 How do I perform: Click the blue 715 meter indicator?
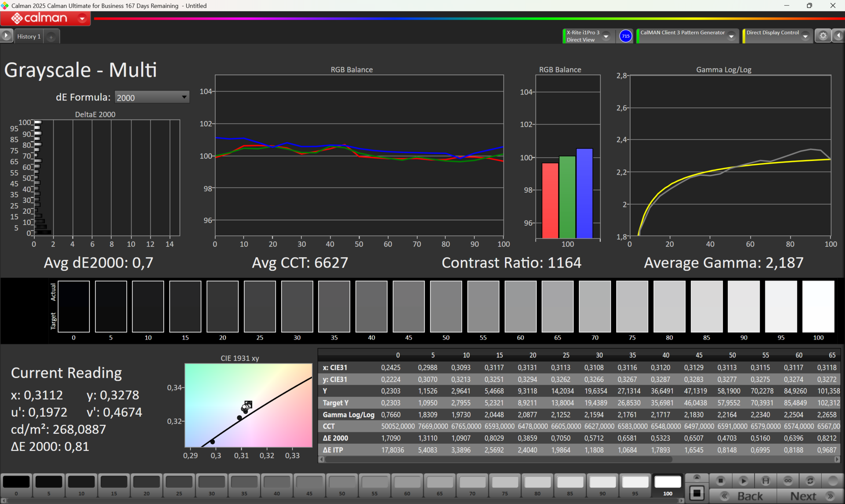625,36
